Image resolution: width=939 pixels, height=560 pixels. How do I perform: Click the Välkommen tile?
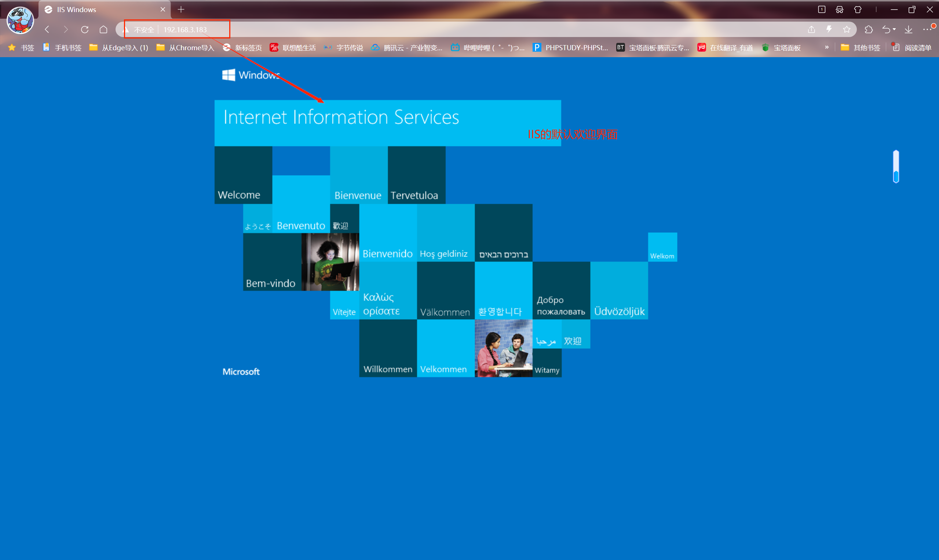446,291
